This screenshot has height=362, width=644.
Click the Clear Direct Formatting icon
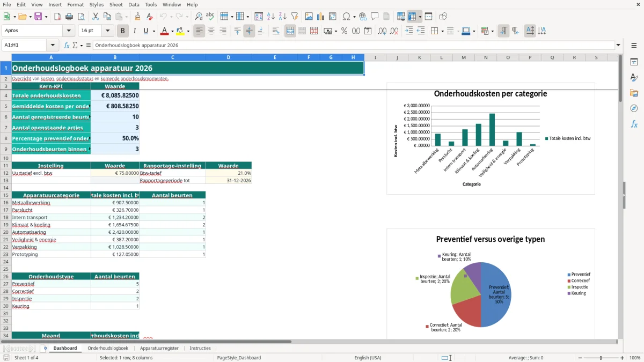coord(150,17)
